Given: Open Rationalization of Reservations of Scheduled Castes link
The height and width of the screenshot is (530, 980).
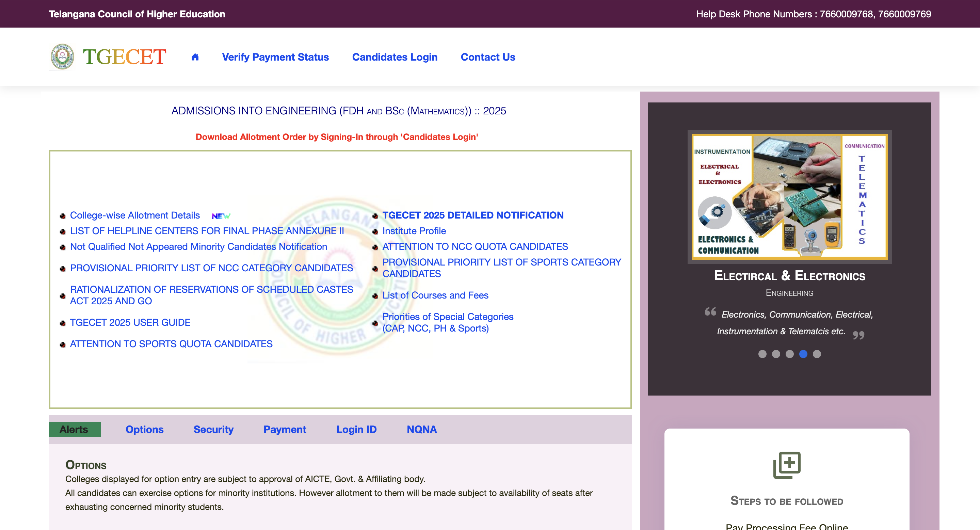Looking at the screenshot, I should (x=211, y=295).
